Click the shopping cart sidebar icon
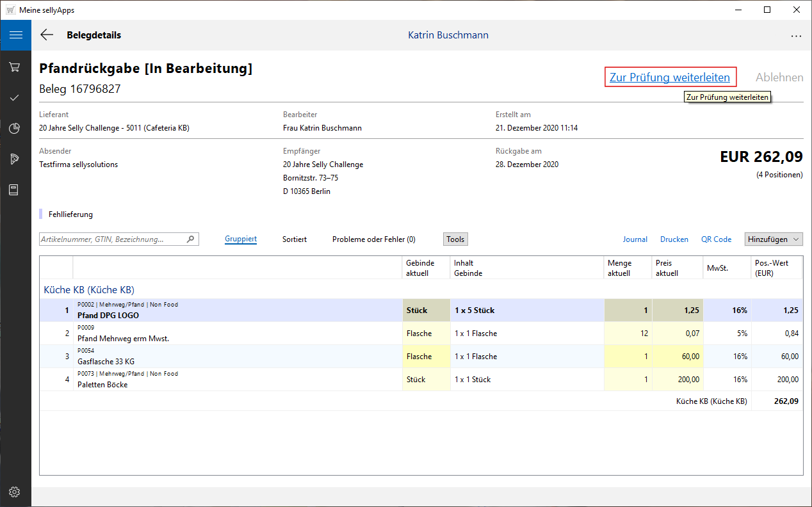Screen dimensions: 812x507 click(x=15, y=67)
